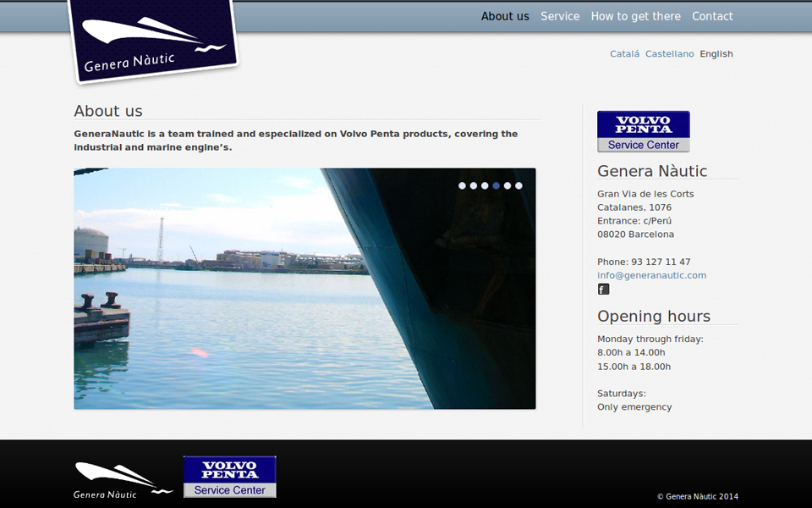The height and width of the screenshot is (508, 812).
Task: Select the fifth slideshow dot
Action: tap(507, 185)
